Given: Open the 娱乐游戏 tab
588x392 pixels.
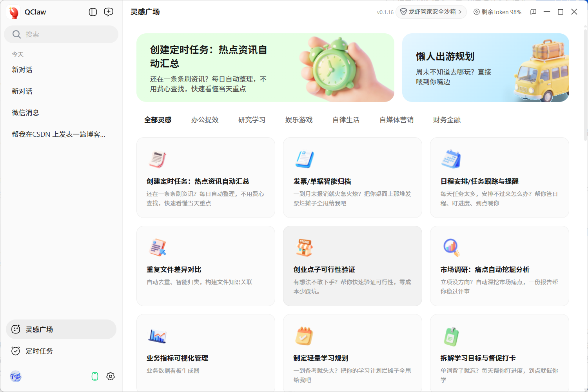Looking at the screenshot, I should (299, 120).
